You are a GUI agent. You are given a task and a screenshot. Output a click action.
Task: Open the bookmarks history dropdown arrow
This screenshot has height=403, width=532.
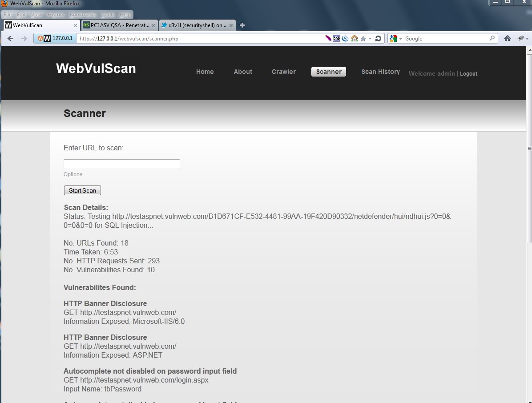click(x=370, y=39)
